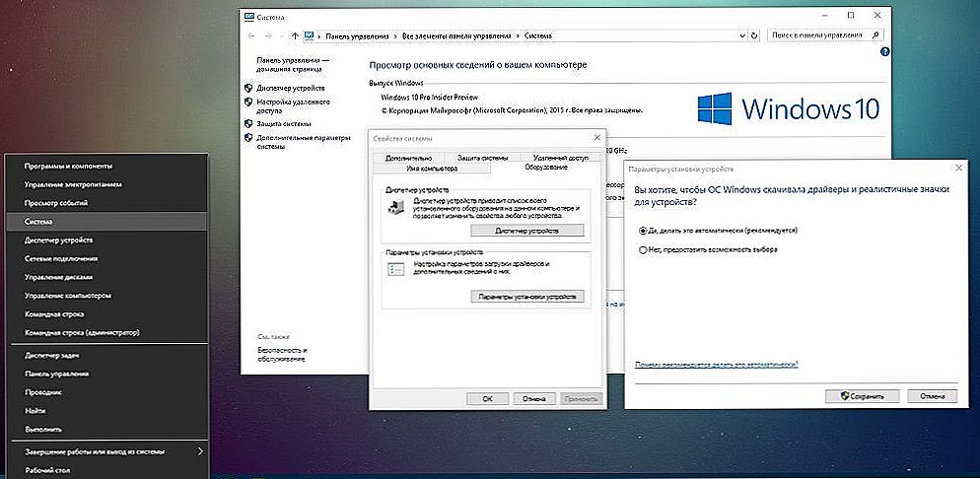Switch to the Удаленный доступ tab
Viewport: 980px width, 479px height.
coord(562,158)
